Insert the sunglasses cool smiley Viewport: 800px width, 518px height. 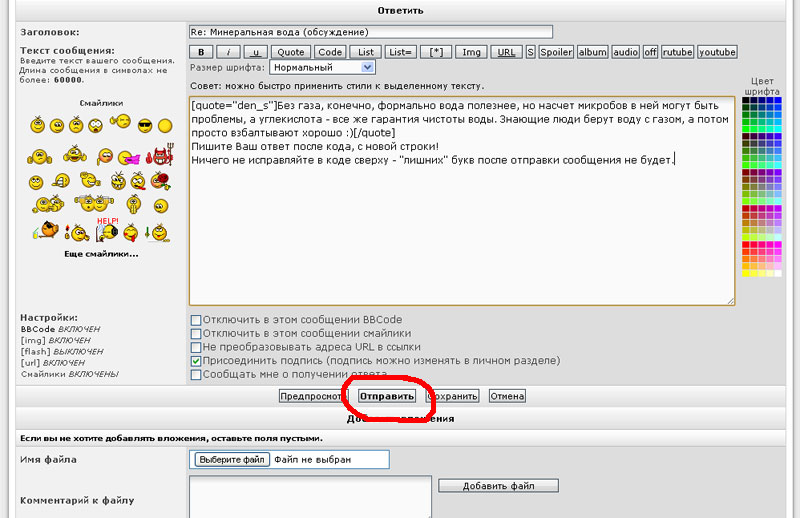pyautogui.click(x=145, y=125)
